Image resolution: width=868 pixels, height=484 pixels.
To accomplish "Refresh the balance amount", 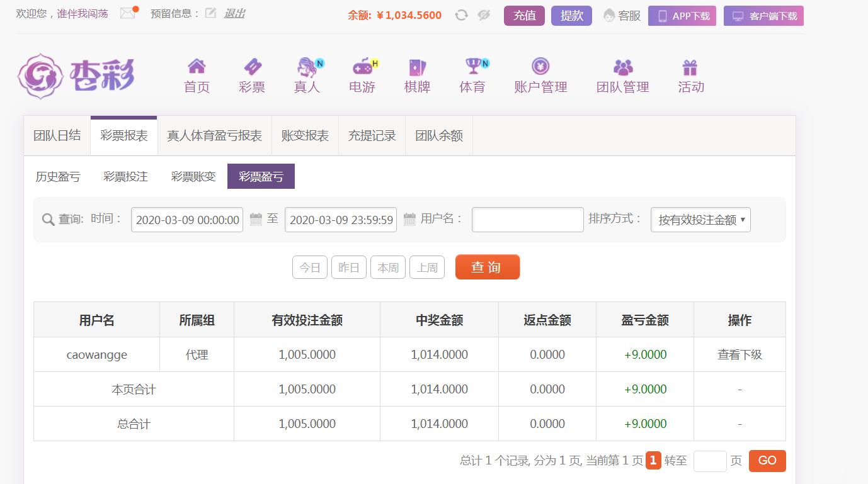I will pos(461,15).
